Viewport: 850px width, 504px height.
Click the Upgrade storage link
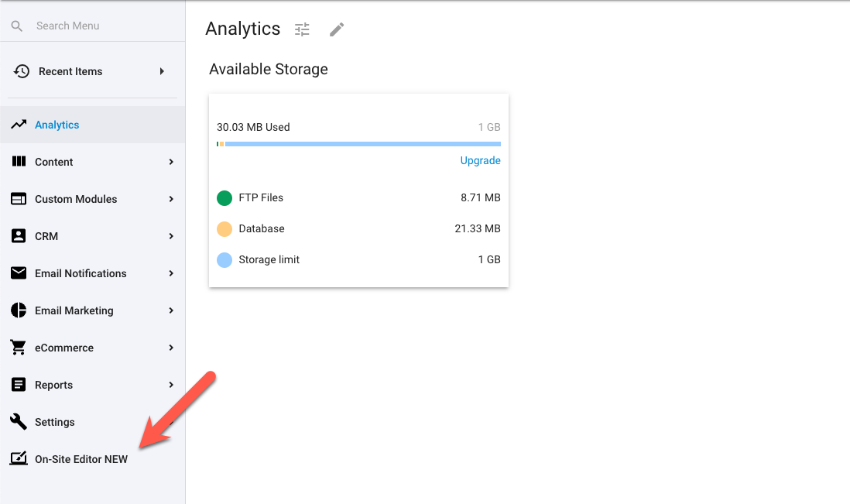[480, 160]
